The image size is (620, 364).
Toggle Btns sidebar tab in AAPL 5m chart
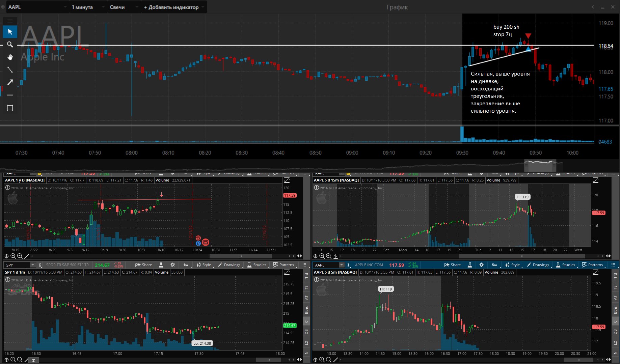pos(615,309)
